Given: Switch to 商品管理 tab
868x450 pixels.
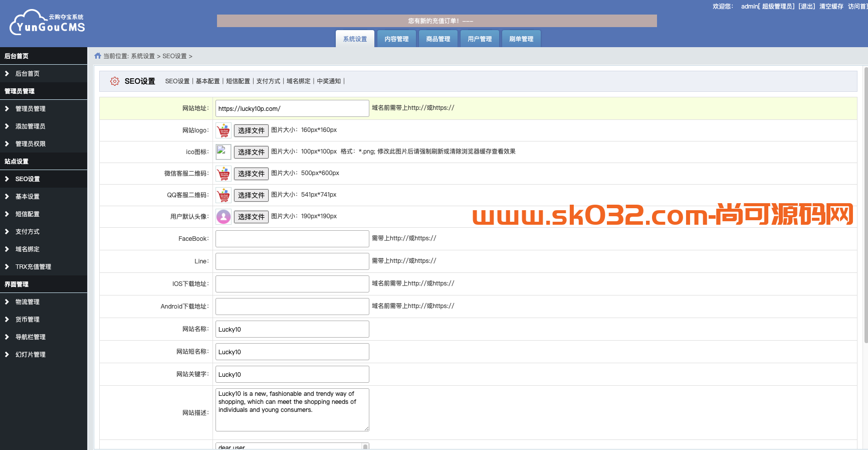Looking at the screenshot, I should [438, 39].
